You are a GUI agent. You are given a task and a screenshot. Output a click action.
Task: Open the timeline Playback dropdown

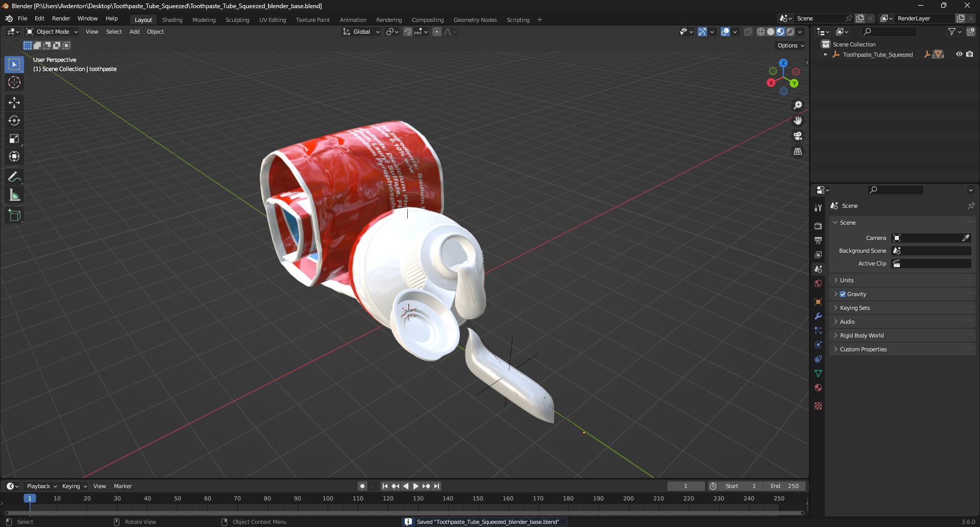pos(41,486)
